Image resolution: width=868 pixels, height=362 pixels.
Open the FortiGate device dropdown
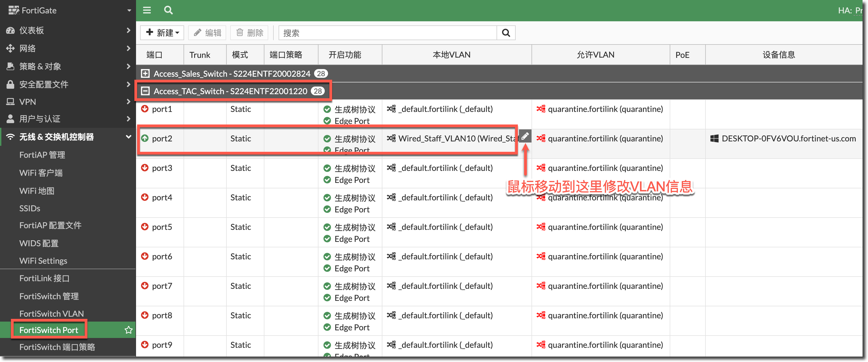click(129, 10)
